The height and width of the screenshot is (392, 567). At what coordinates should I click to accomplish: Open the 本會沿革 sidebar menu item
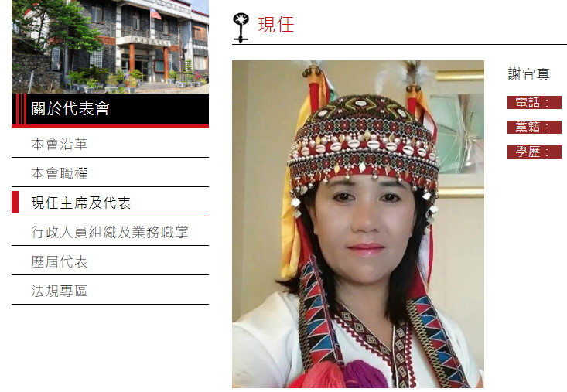tap(60, 144)
